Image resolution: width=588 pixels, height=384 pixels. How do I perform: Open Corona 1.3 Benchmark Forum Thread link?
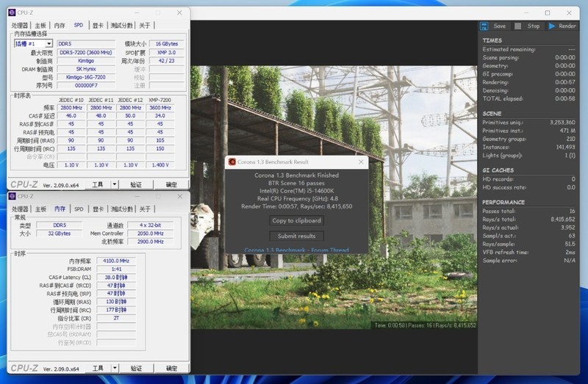[x=296, y=250]
